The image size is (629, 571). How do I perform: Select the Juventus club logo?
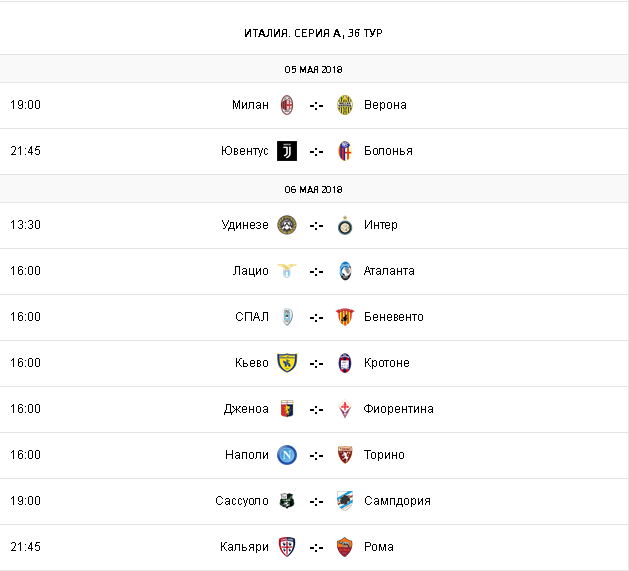click(x=286, y=151)
